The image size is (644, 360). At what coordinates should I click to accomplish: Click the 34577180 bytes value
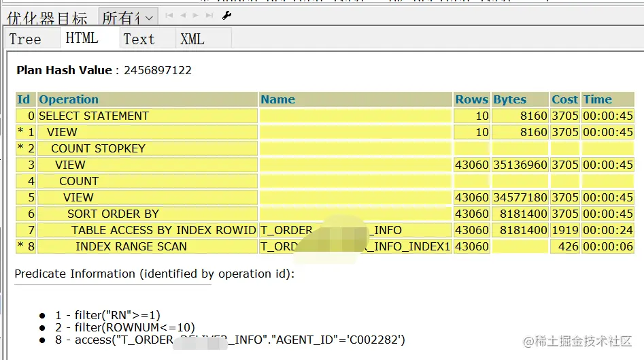tap(520, 197)
